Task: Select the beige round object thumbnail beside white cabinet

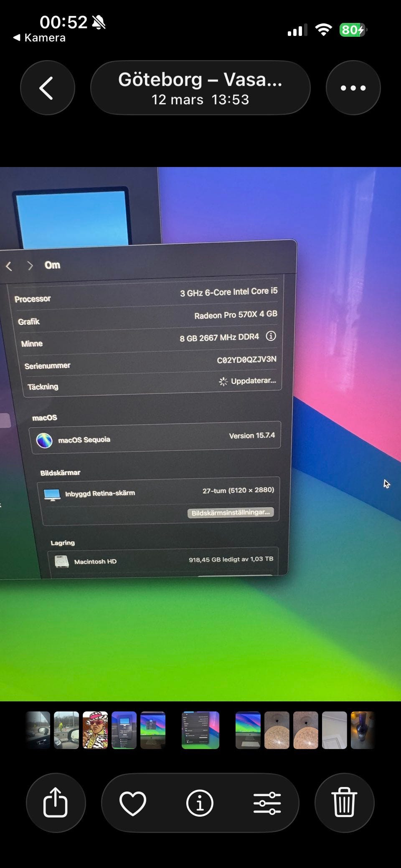Action: click(x=306, y=730)
